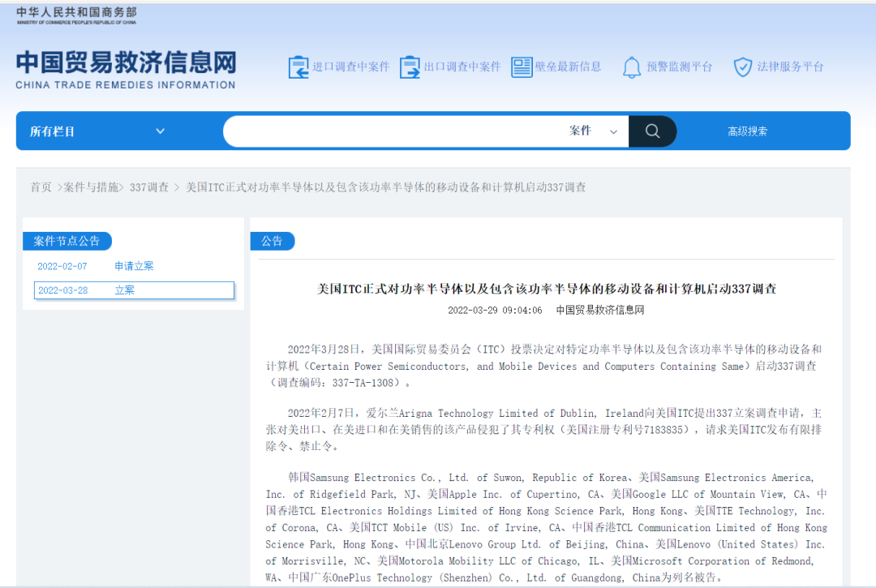
Task: Open 案件与措施 breadcrumb link
Action: tap(91, 187)
